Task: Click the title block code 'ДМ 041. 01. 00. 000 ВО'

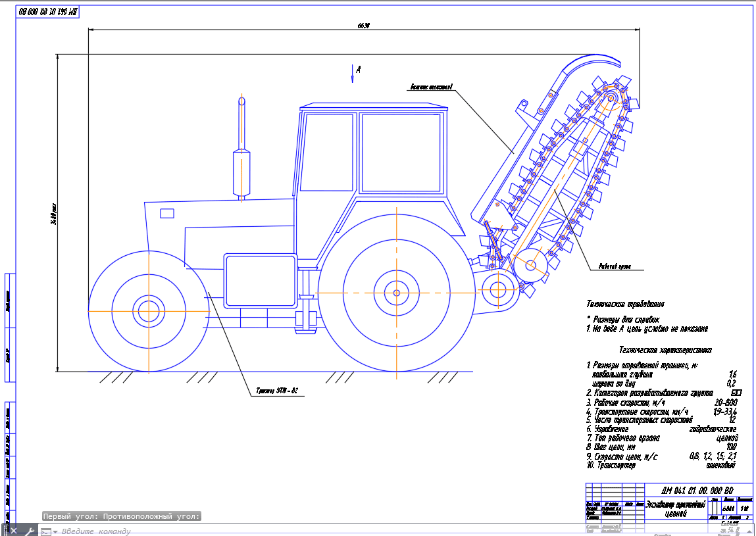Action: [697, 491]
